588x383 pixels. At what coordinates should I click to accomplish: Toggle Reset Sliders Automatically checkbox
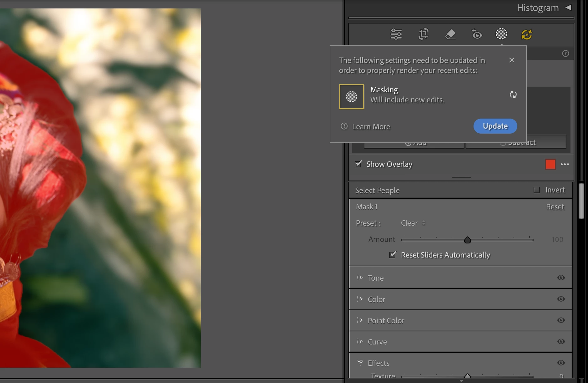coord(393,255)
